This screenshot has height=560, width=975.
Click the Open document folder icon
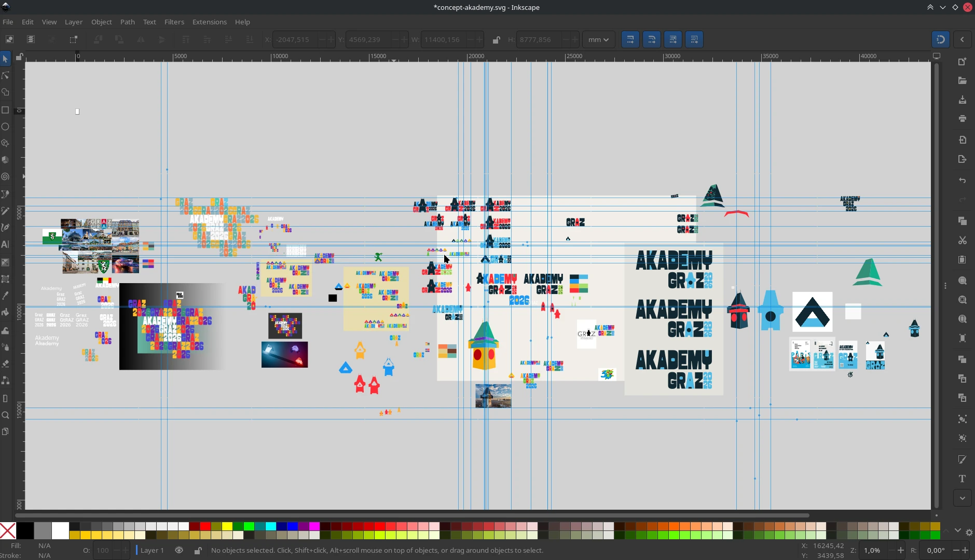[963, 80]
